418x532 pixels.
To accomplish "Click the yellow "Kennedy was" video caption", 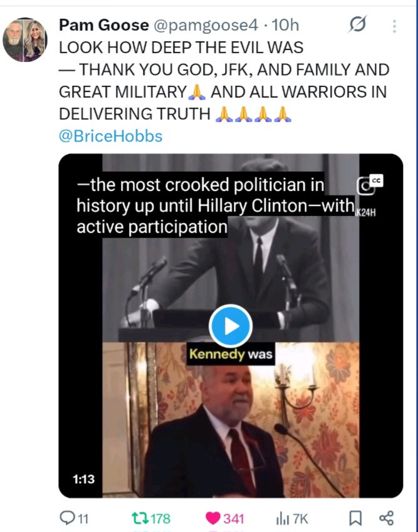I will pyautogui.click(x=231, y=354).
